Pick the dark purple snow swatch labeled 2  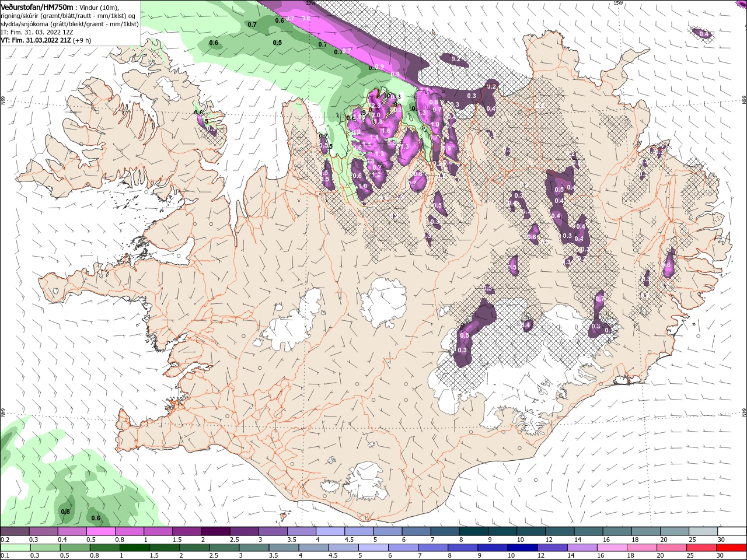pos(215,531)
